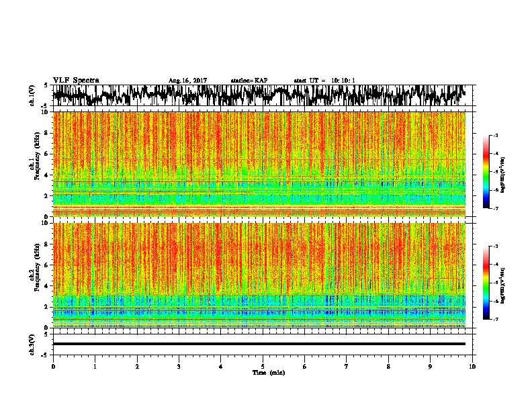The image size is (532, 411).
Task: Click the ch.2 spectrogram color scale bar
Action: (486, 283)
